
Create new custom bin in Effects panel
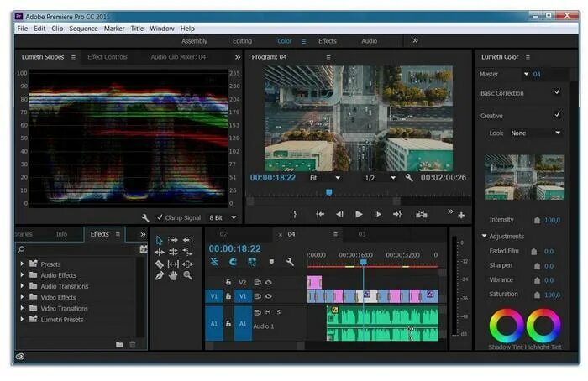pyautogui.click(x=119, y=344)
